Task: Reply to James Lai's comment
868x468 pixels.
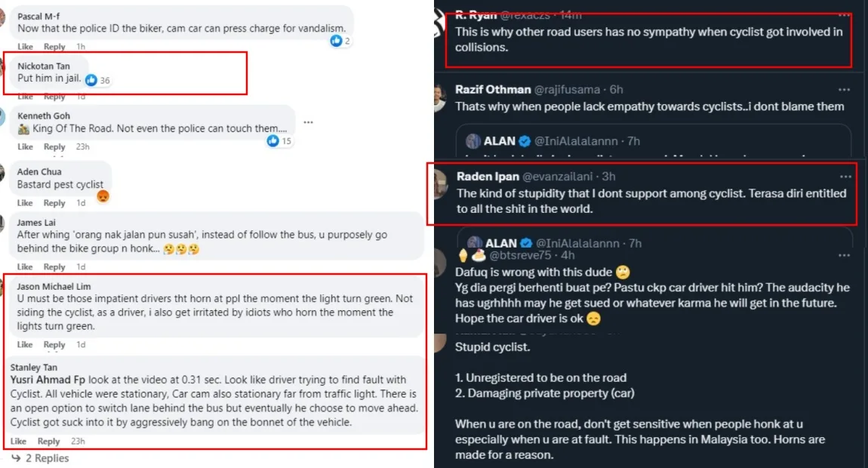Action: pos(54,266)
